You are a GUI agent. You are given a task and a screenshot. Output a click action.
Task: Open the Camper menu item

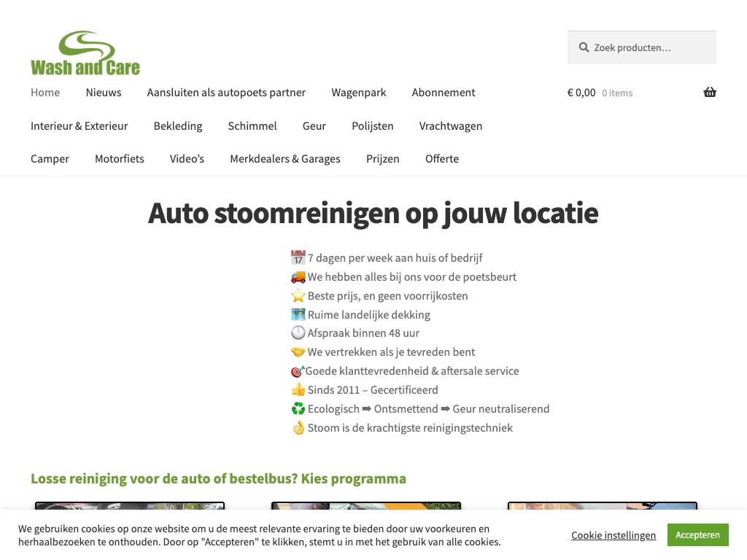click(50, 159)
